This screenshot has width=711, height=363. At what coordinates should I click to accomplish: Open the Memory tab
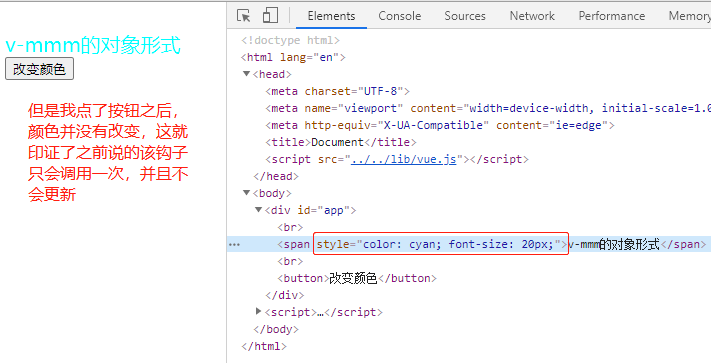[689, 16]
